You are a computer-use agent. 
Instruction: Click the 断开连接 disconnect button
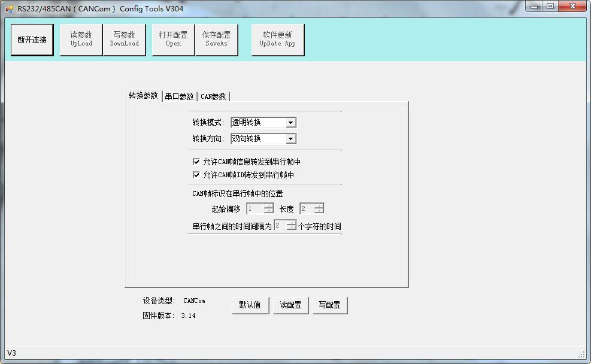pos(32,40)
